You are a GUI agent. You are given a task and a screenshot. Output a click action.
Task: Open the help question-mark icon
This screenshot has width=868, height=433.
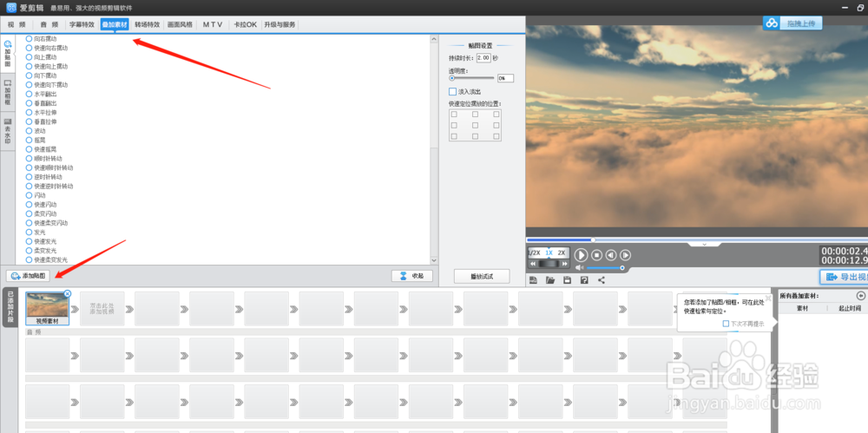coord(584,280)
